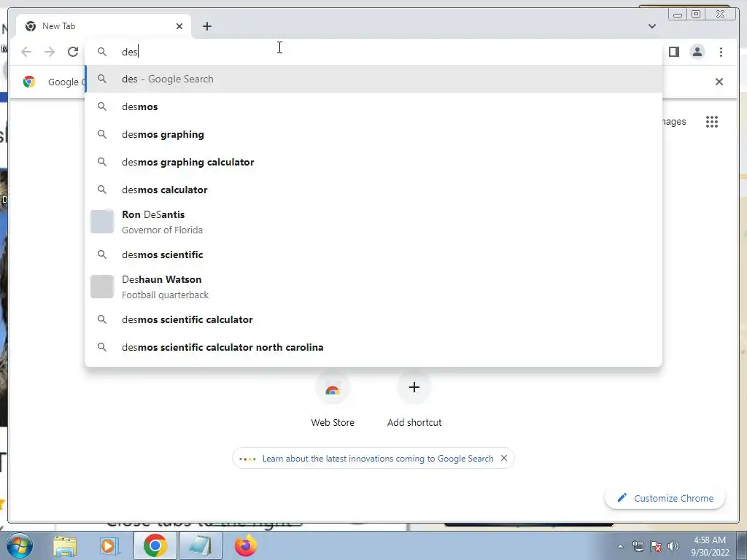Click the Chrome back arrow button
The image size is (747, 560).
pyautogui.click(x=26, y=52)
